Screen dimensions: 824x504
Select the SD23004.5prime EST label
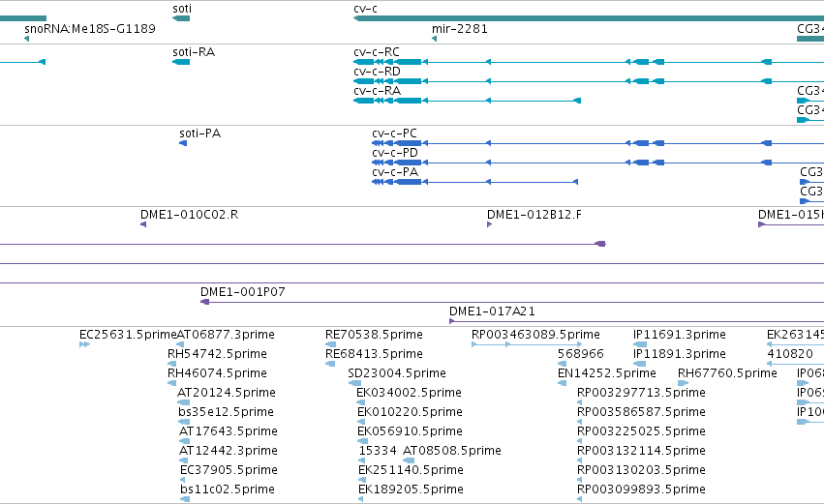[397, 373]
